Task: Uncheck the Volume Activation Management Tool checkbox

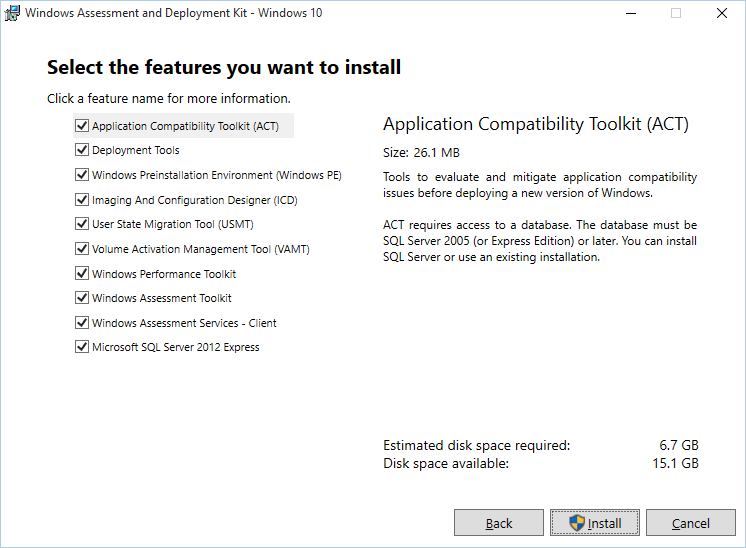Action: pos(82,249)
